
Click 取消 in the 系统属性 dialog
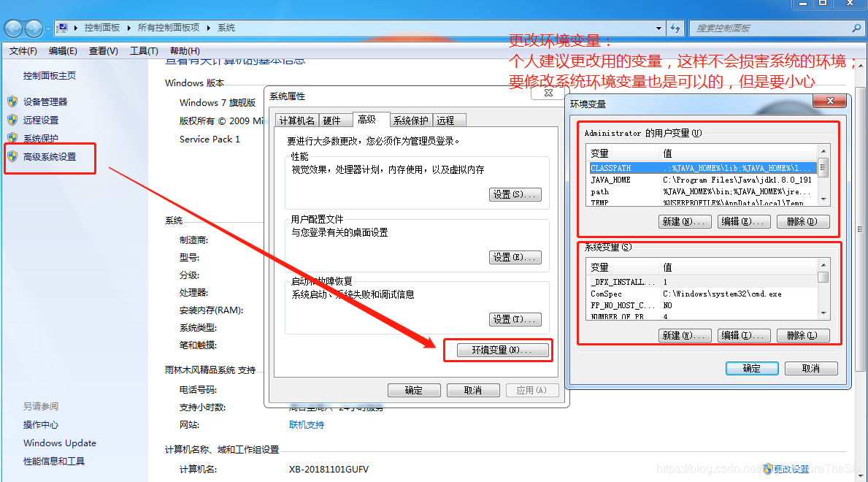[x=473, y=390]
